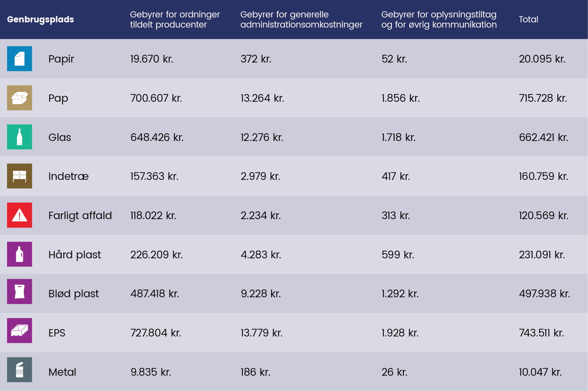Image resolution: width=588 pixels, height=391 pixels.
Task: Click the red Farligt affald warning icon
Action: [19, 215]
